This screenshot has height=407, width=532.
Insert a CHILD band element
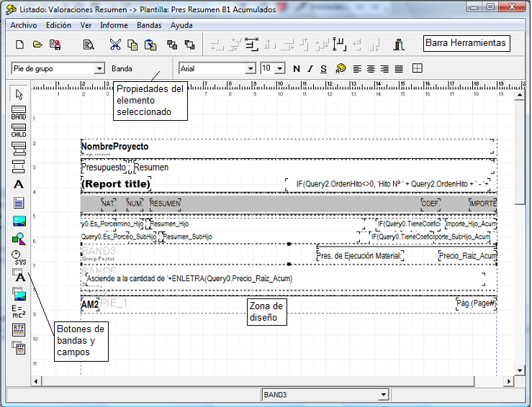point(19,131)
